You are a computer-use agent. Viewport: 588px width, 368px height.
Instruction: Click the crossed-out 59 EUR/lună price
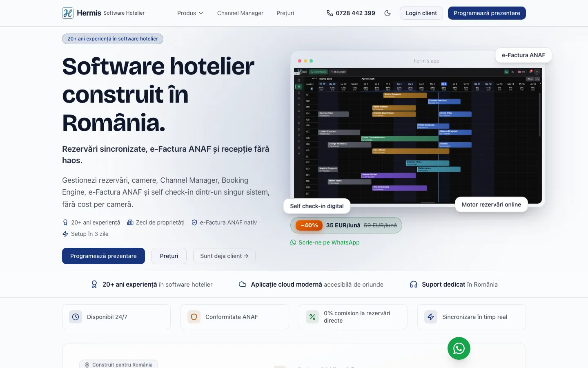tap(380, 225)
